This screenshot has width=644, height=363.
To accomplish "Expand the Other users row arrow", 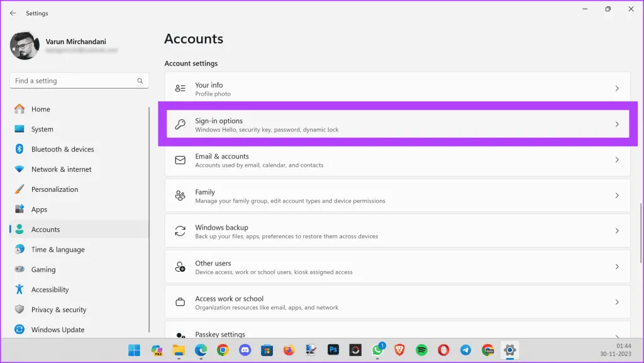I will (x=617, y=267).
